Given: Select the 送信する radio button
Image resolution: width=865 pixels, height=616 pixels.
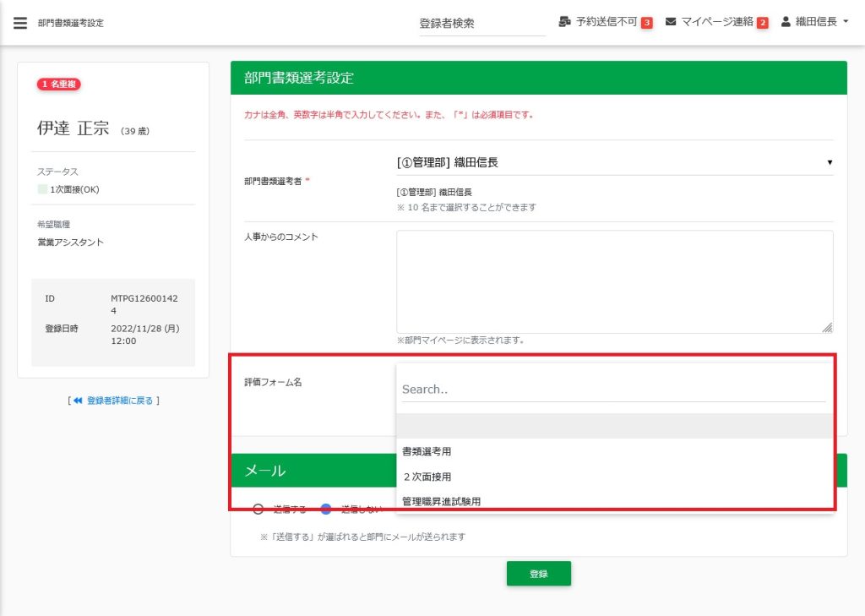Looking at the screenshot, I should click(x=258, y=509).
